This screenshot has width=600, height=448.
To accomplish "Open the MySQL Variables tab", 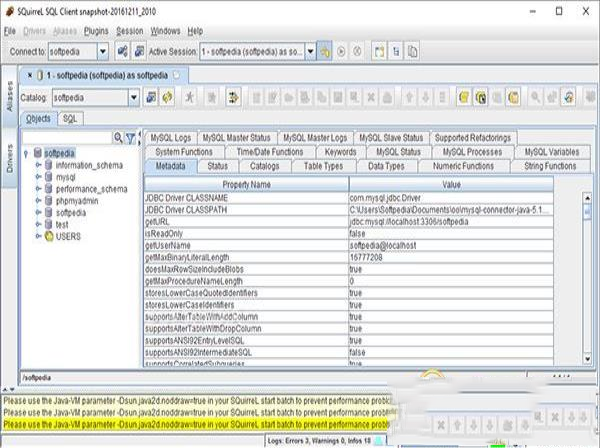I will pyautogui.click(x=552, y=152).
